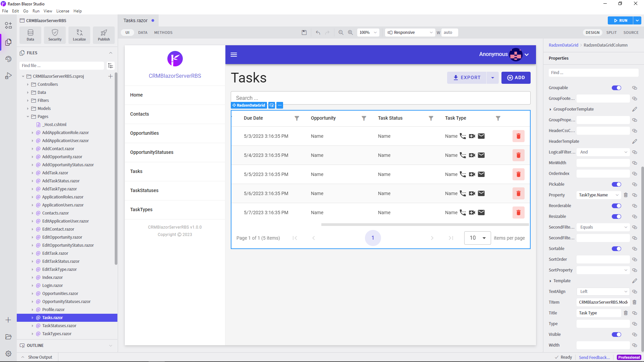
Task: Open the EXPORT split button dropdown
Action: point(492,78)
